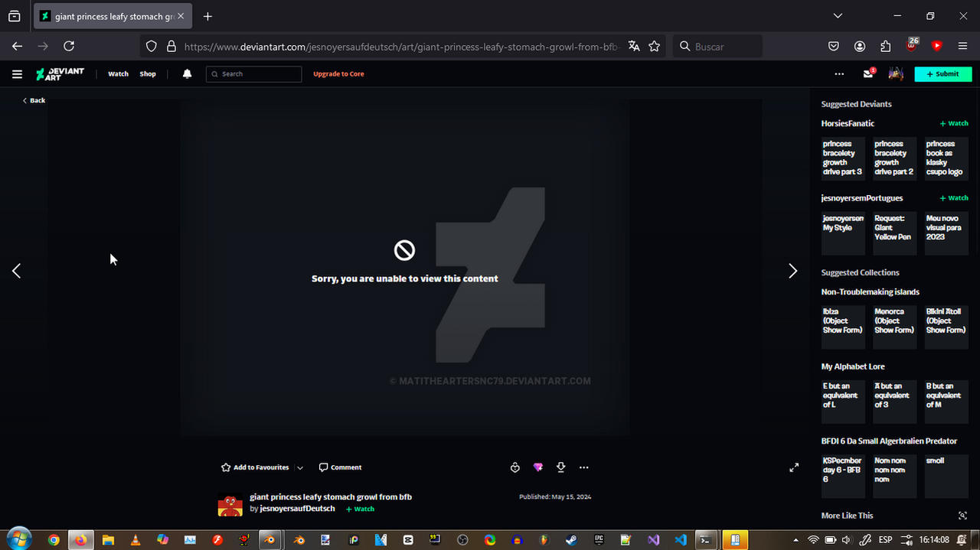Screen dimensions: 980x550
Task: Open 'E but an equivalent of L' thumbnail
Action: tap(843, 402)
